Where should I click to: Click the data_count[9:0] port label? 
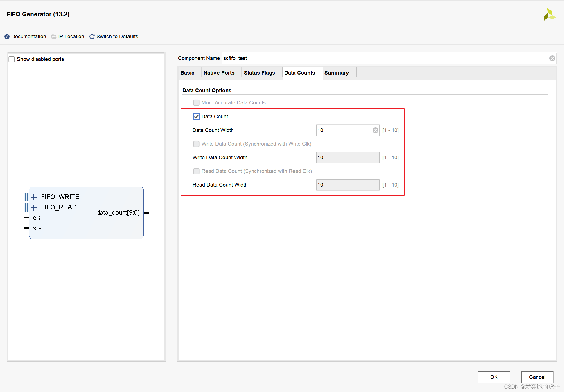(118, 213)
